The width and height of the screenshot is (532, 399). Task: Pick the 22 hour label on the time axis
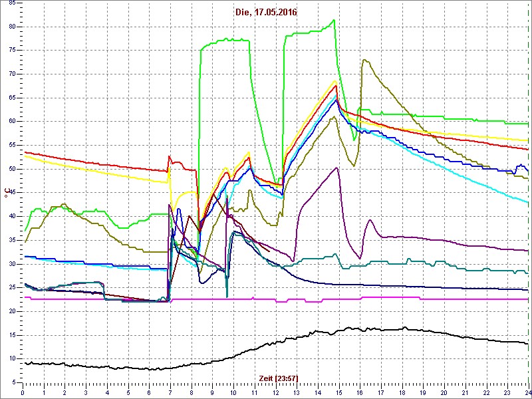point(486,392)
